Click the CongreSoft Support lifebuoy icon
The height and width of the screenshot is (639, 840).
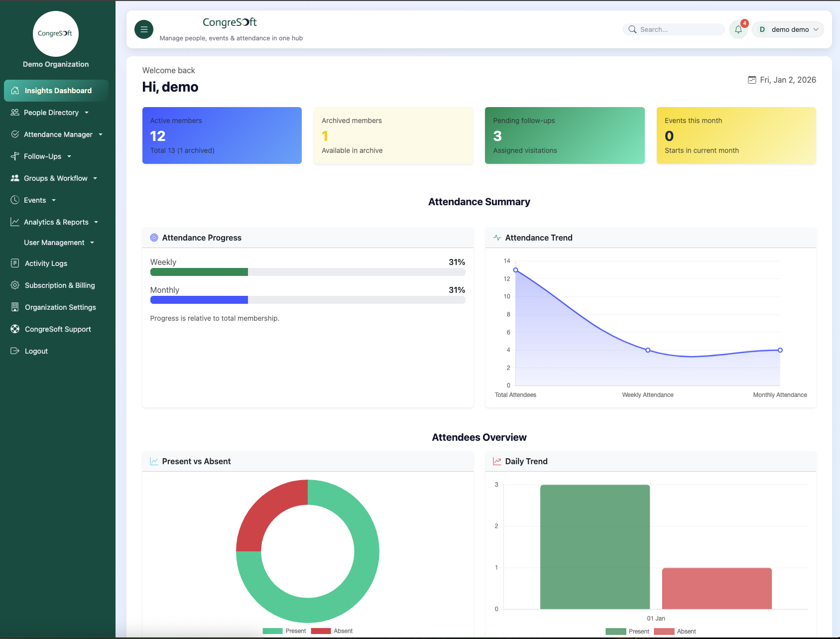(15, 329)
